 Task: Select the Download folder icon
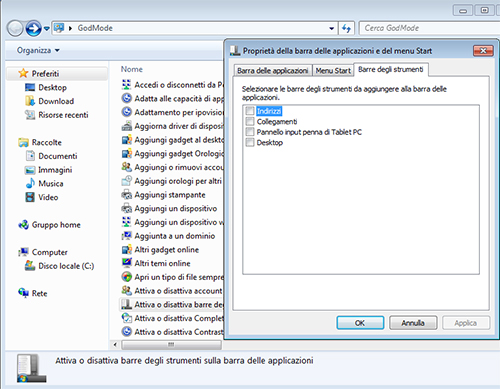(x=30, y=101)
